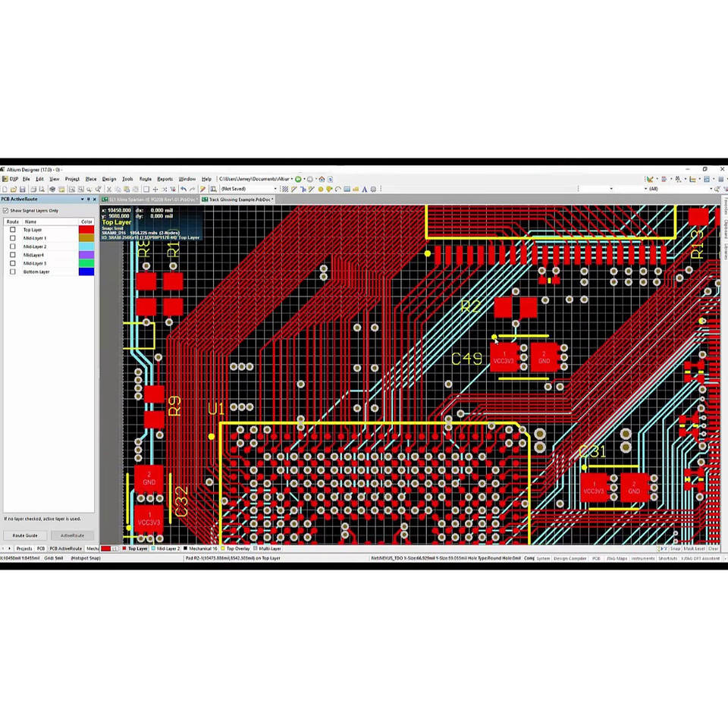Viewport: 728px width, 728px height.
Task: Click the Mask Level button
Action: pyautogui.click(x=694, y=548)
